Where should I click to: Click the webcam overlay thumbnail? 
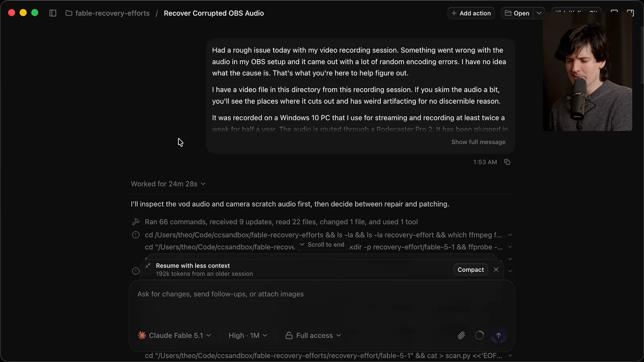click(x=588, y=72)
